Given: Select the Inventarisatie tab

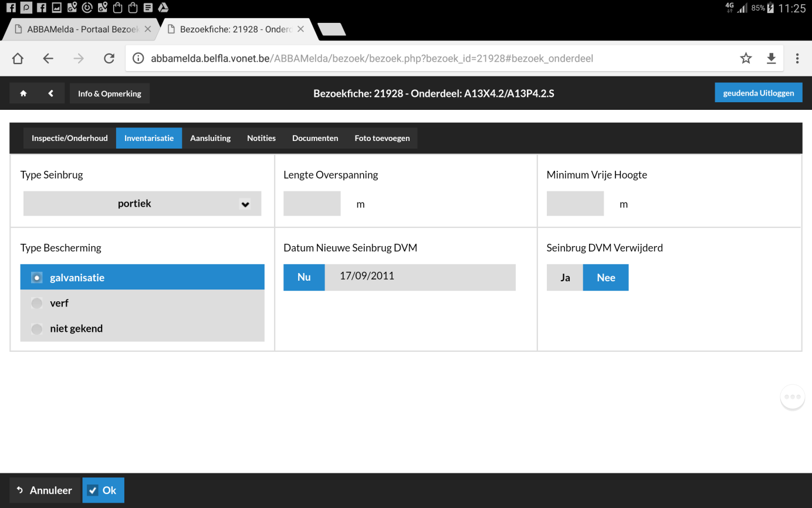Looking at the screenshot, I should [x=149, y=138].
